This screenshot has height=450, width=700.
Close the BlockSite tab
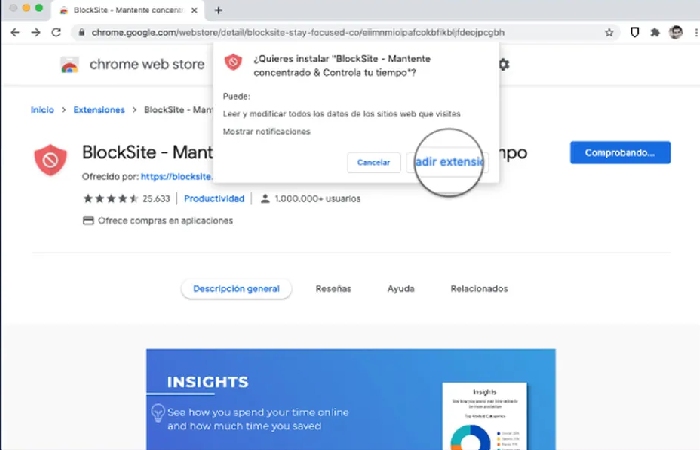click(194, 10)
